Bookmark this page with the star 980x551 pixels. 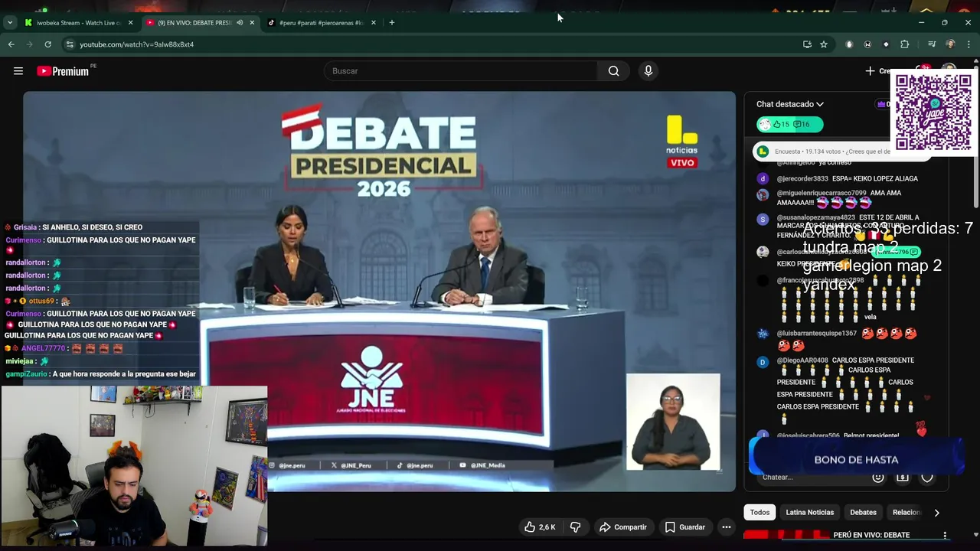click(824, 44)
